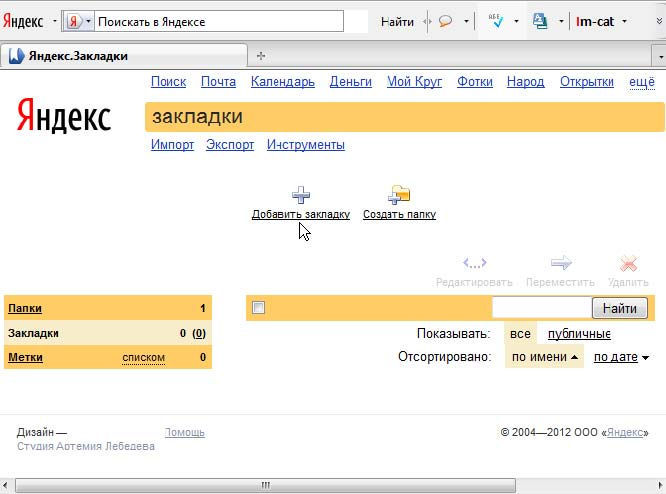
Task: Open the 'Календарь' link
Action: [x=283, y=82]
